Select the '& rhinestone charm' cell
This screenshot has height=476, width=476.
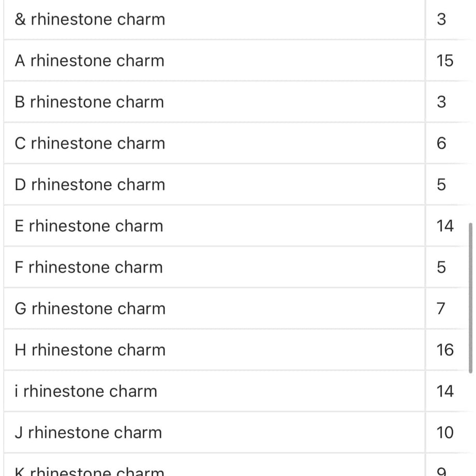pos(214,20)
